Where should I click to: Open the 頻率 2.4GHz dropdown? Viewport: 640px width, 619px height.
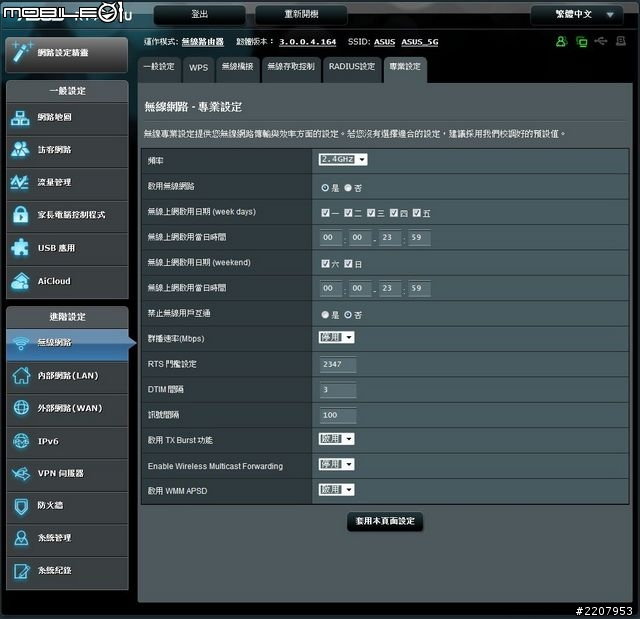click(343, 159)
